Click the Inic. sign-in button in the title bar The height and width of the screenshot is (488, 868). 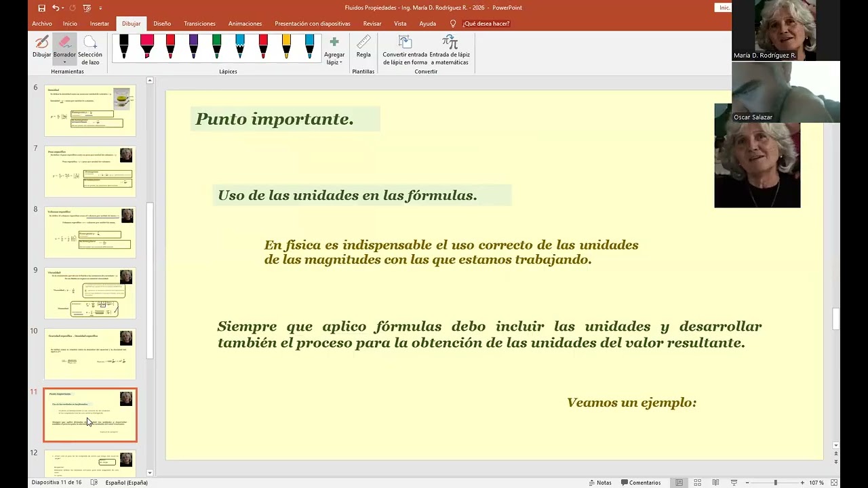pos(724,7)
